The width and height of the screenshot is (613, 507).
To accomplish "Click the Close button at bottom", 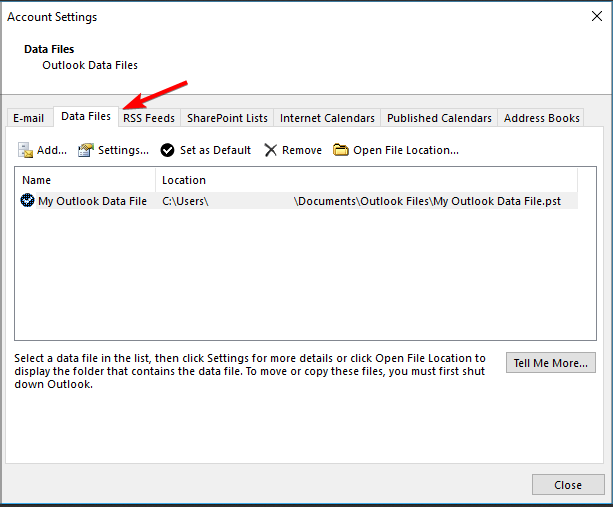I will pyautogui.click(x=568, y=485).
